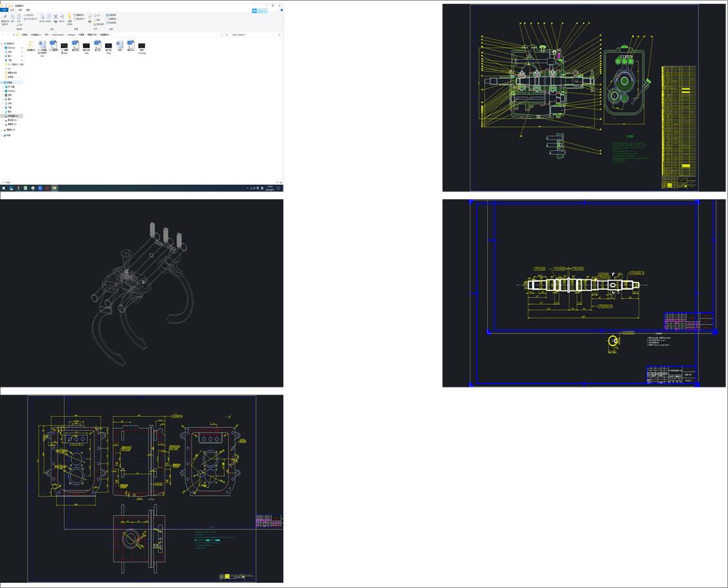This screenshot has width=728, height=588.
Task: Click the Copy to icon in the ribbon
Action: [x=49, y=18]
